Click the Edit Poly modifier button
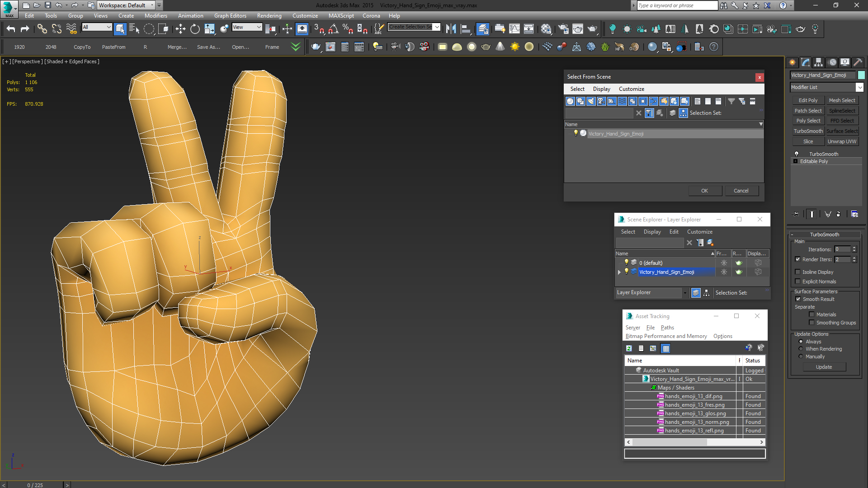The width and height of the screenshot is (868, 488). [x=808, y=100]
